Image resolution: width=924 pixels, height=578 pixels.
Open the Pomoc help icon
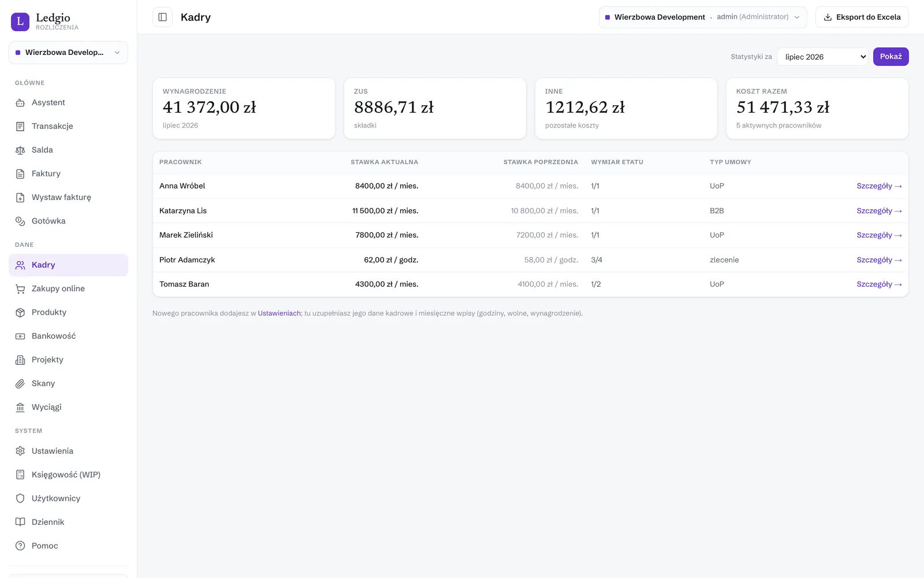pyautogui.click(x=20, y=546)
